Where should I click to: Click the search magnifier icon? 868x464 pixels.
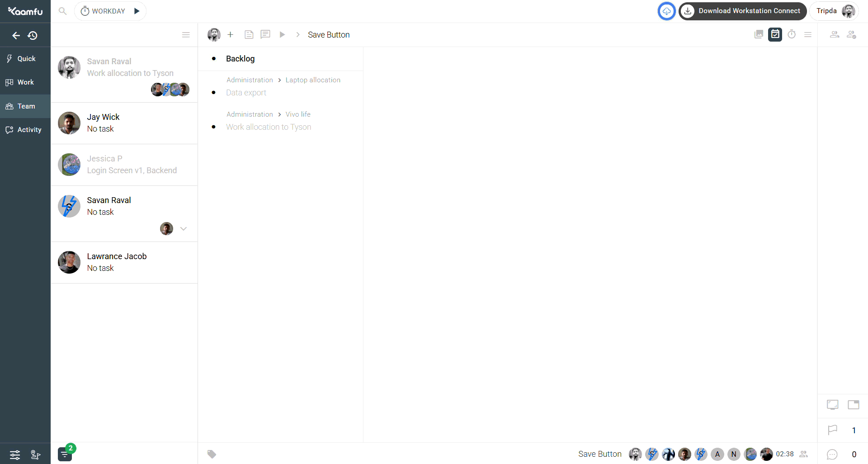(63, 11)
